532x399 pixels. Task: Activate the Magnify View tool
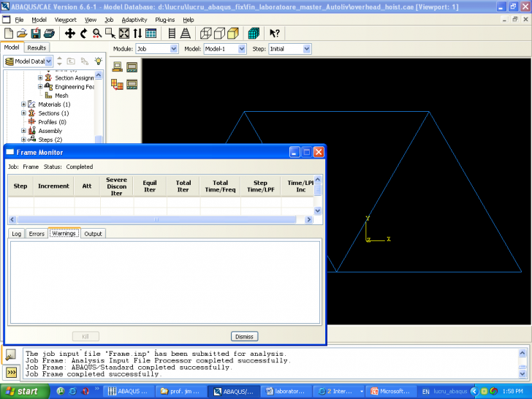(x=96, y=34)
